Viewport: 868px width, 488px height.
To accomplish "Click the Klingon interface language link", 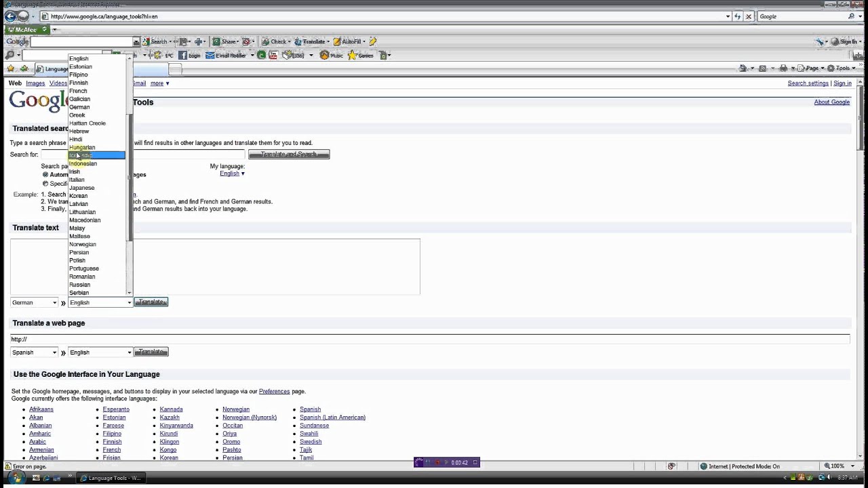I will click(x=170, y=442).
